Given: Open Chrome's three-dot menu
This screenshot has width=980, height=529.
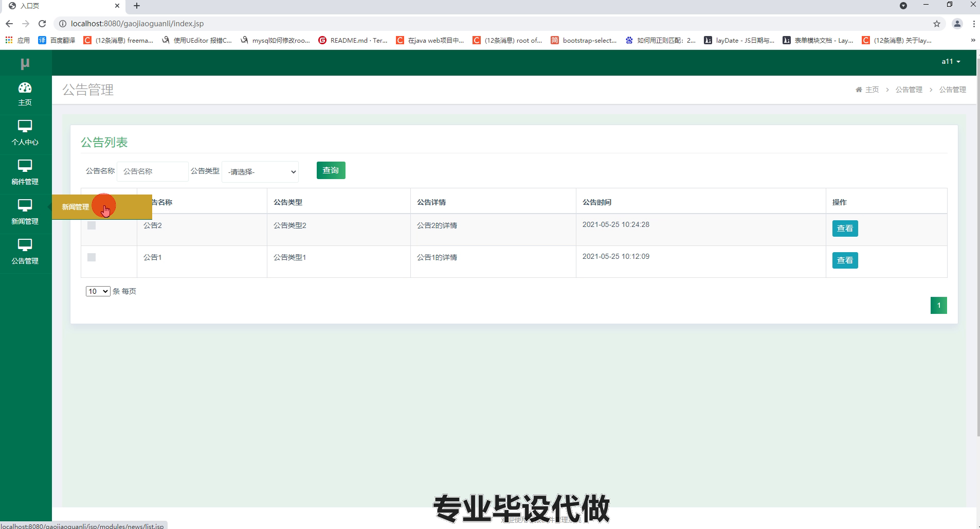Looking at the screenshot, I should click(974, 24).
